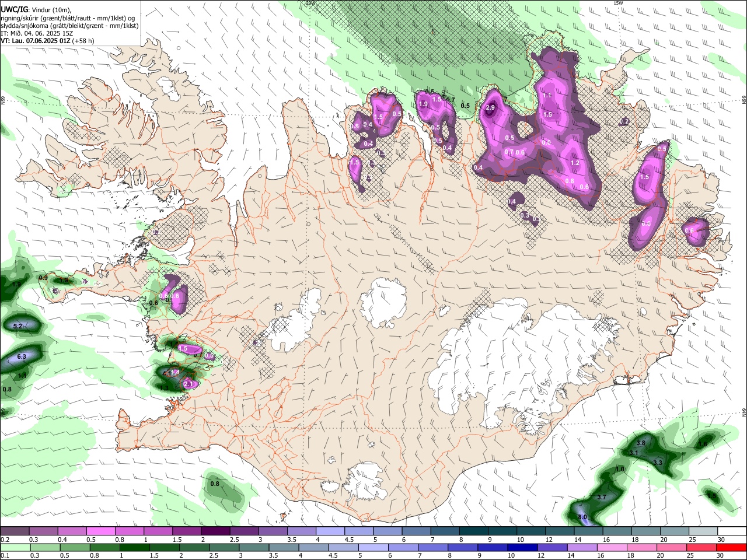
Task: Click the 4.1 value on the map
Action: [167, 373]
